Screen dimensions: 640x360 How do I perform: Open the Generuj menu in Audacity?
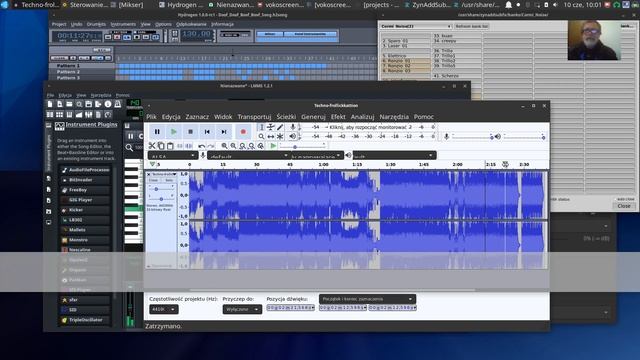[313, 117]
